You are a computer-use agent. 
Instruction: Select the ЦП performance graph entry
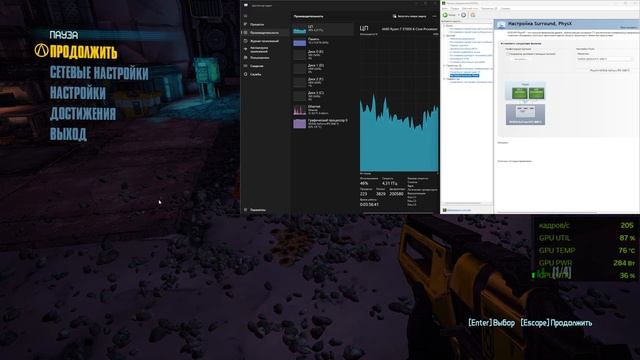(x=323, y=29)
